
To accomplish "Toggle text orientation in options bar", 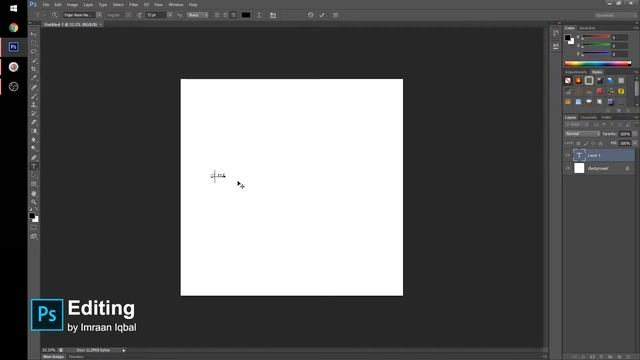I will pos(54,15).
